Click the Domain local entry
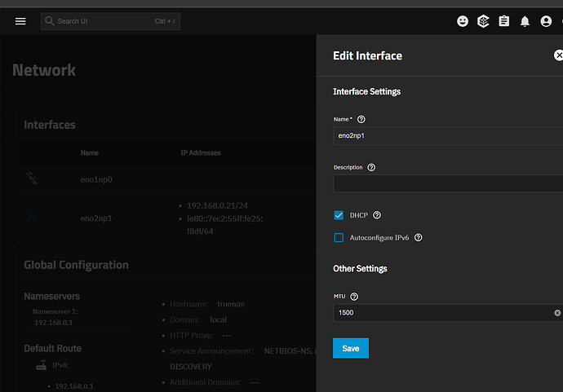Image resolution: width=563 pixels, height=392 pixels. pos(198,319)
